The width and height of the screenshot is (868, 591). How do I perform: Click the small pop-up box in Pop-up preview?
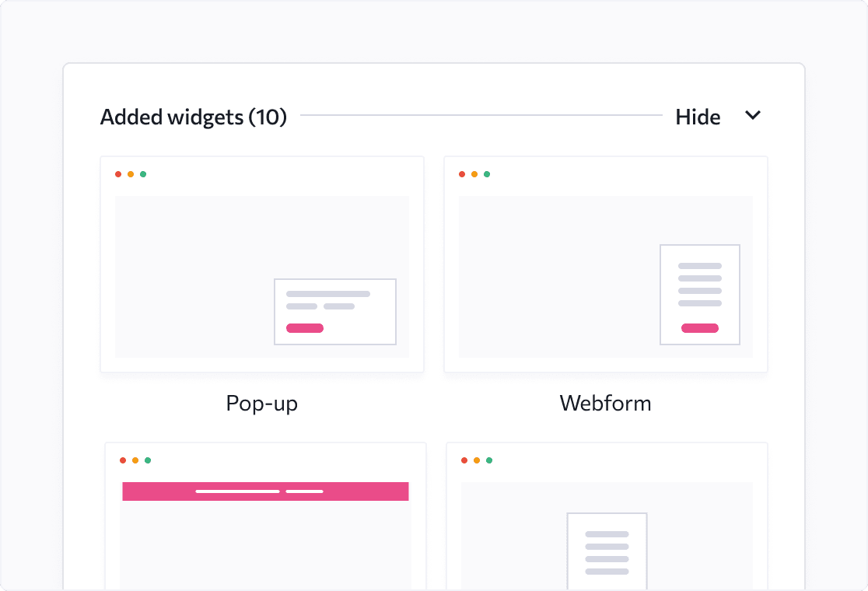335,312
